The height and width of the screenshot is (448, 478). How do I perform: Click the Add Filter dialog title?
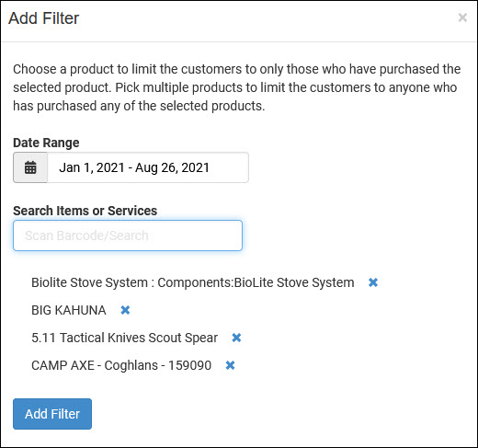pyautogui.click(x=44, y=18)
